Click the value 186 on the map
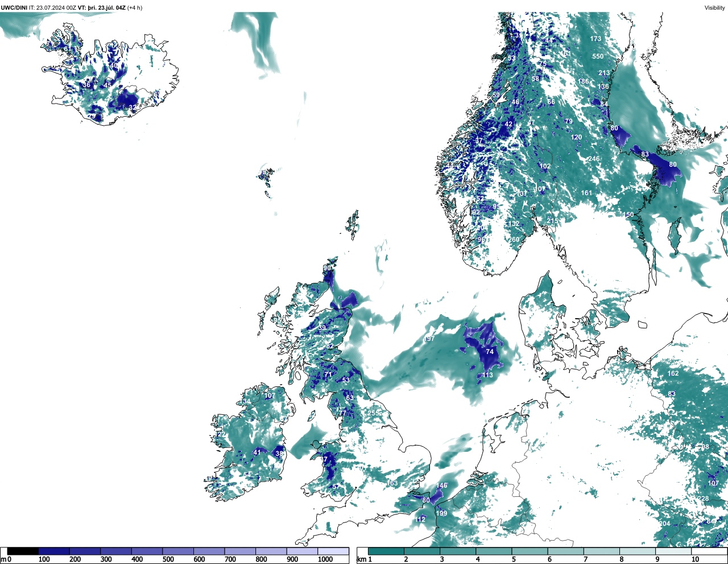The height and width of the screenshot is (564, 728). point(584,81)
